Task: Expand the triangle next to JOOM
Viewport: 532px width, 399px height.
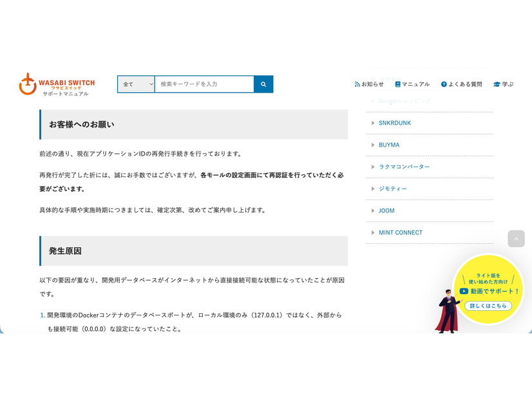Action: (x=373, y=211)
